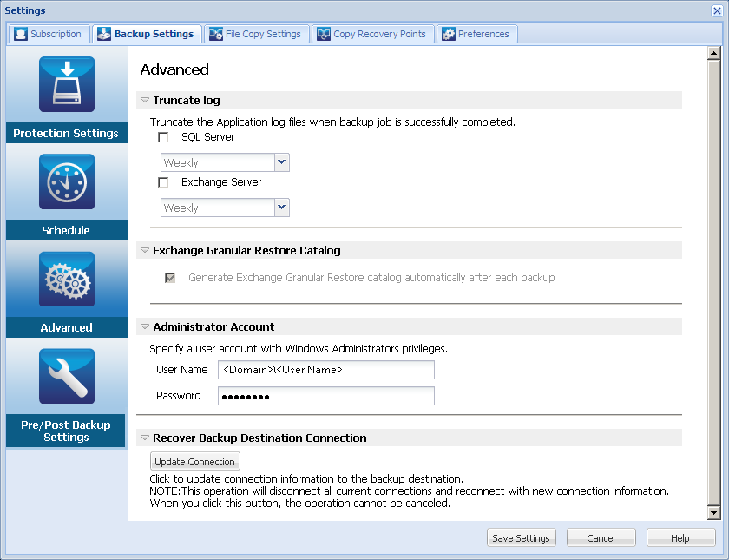This screenshot has height=560, width=729.
Task: Select the Pre/Post Backup Settings wrench icon
Action: tap(66, 376)
